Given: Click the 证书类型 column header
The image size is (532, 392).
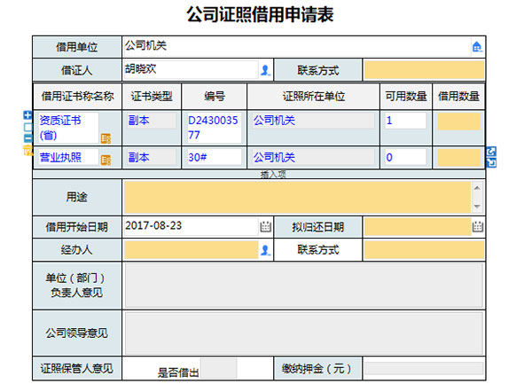Looking at the screenshot, I should point(152,96).
